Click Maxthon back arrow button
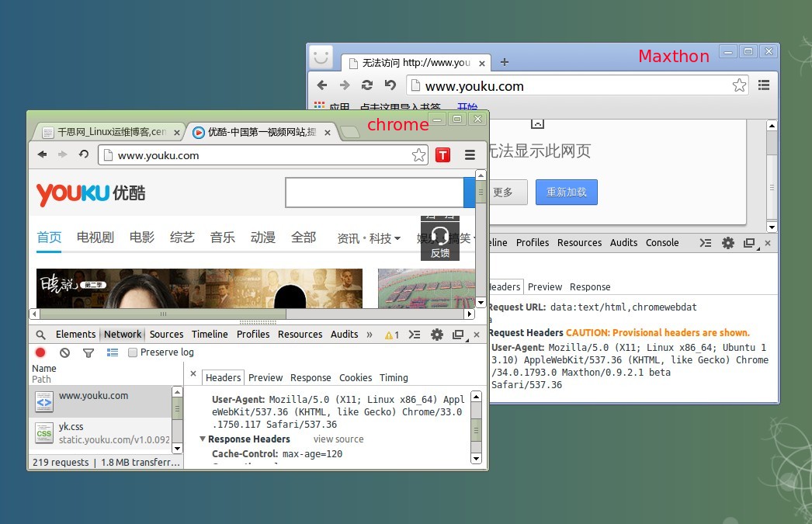This screenshot has width=812, height=524. coord(322,85)
